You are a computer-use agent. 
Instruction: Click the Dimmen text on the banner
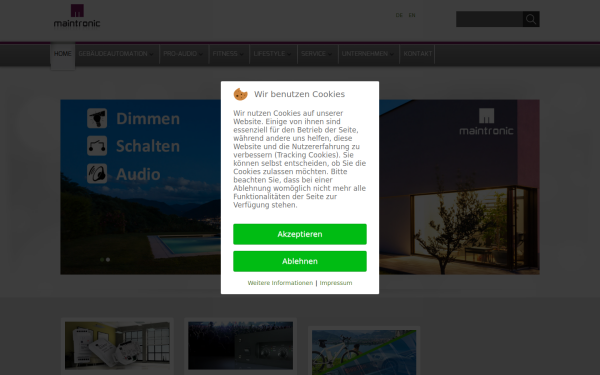pos(148,119)
